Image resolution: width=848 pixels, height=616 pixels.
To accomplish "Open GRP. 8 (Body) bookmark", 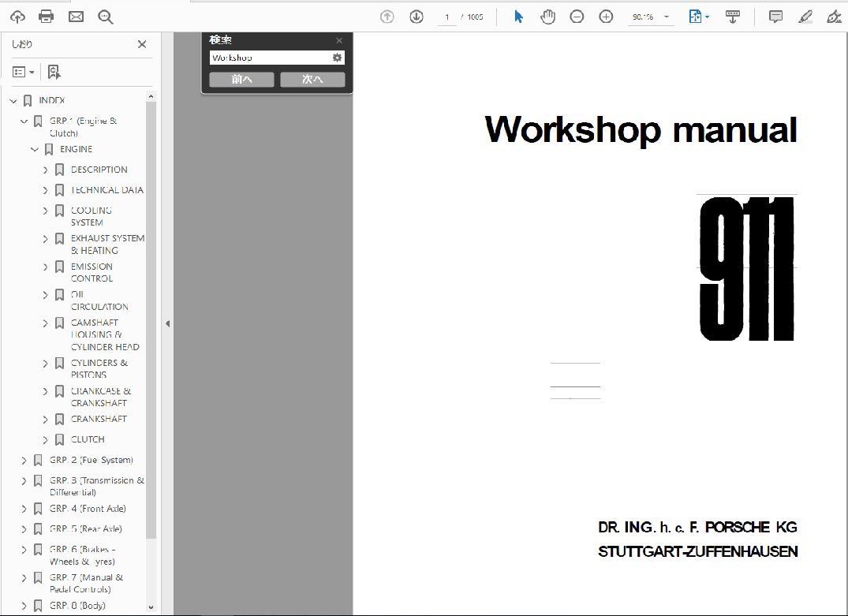I will (77, 606).
